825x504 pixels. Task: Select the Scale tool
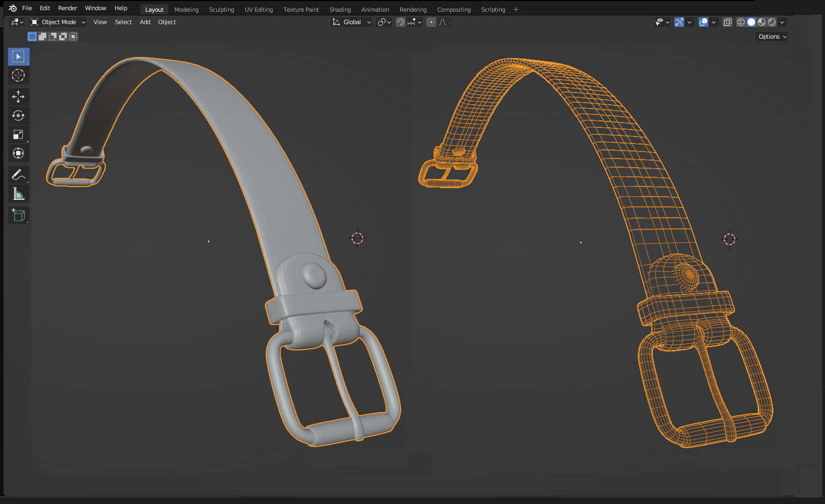click(x=18, y=134)
